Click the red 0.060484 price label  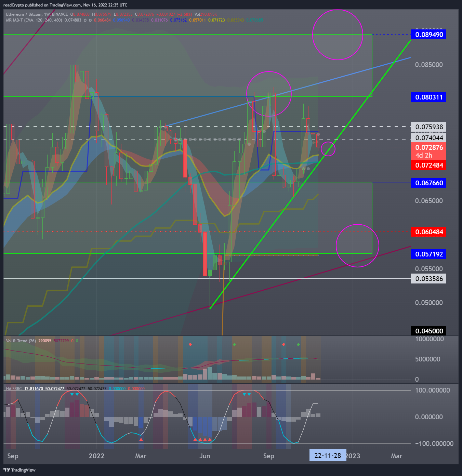point(429,232)
